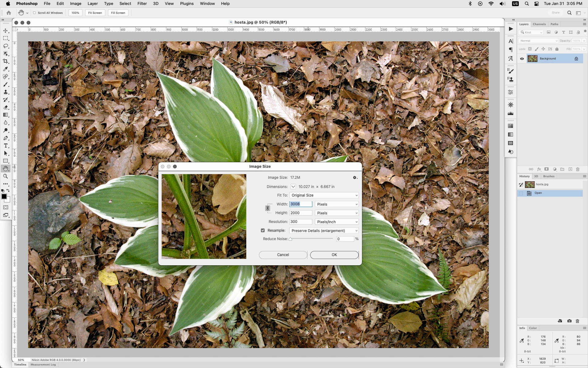Hide the Background layer visibility eye
This screenshot has width=588, height=368.
pyautogui.click(x=522, y=59)
